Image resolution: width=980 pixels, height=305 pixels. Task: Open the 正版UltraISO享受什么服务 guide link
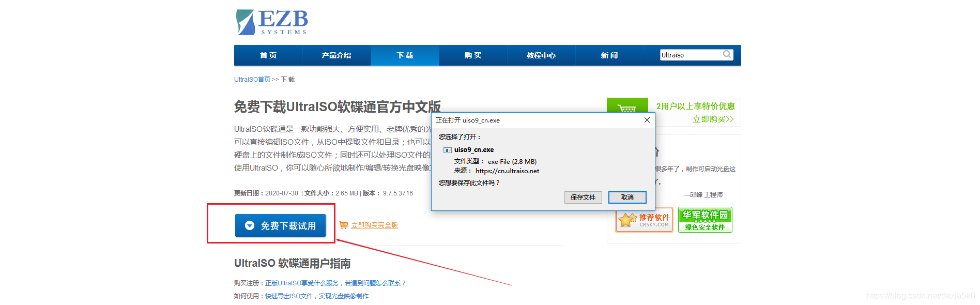335,283
